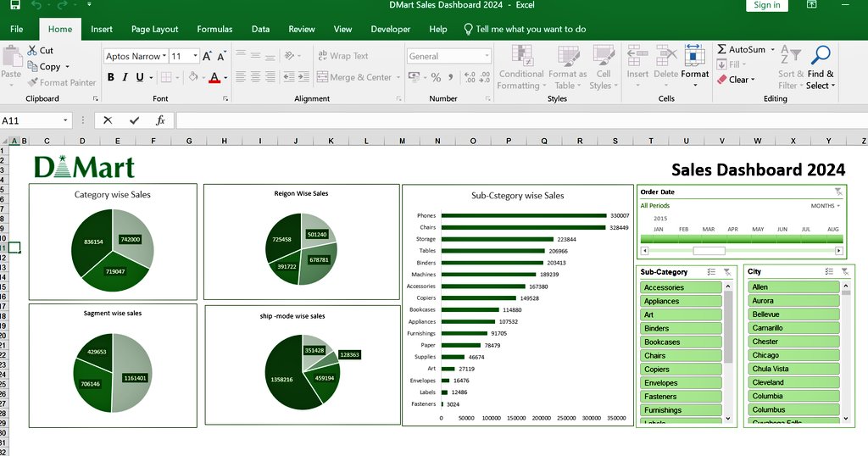The image size is (868, 456).
Task: Open the General number format dropdown
Action: [487, 56]
